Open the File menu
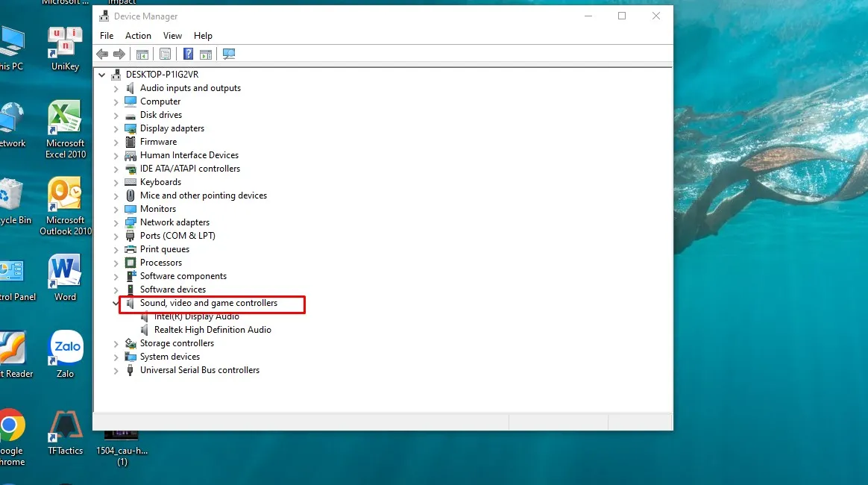 coord(106,35)
